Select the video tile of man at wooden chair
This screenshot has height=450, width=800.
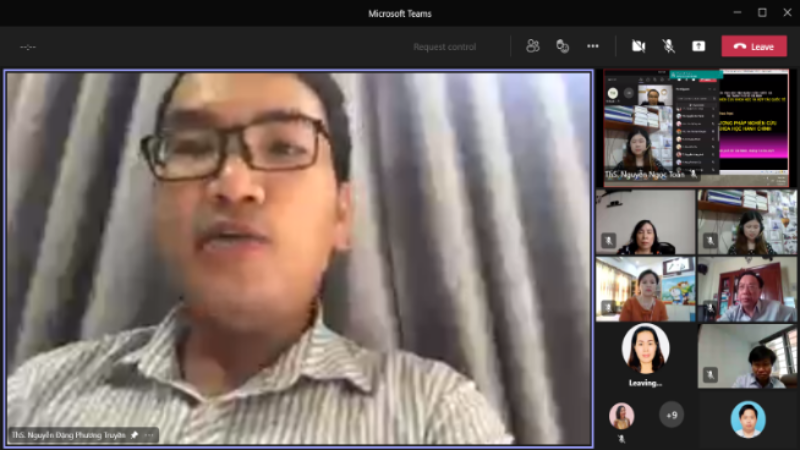(747, 289)
